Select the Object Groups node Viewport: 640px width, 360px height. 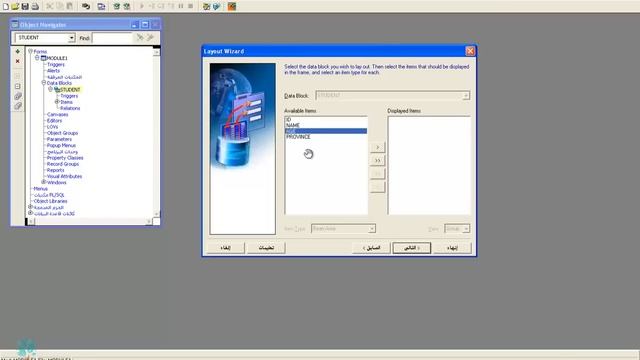pos(62,133)
